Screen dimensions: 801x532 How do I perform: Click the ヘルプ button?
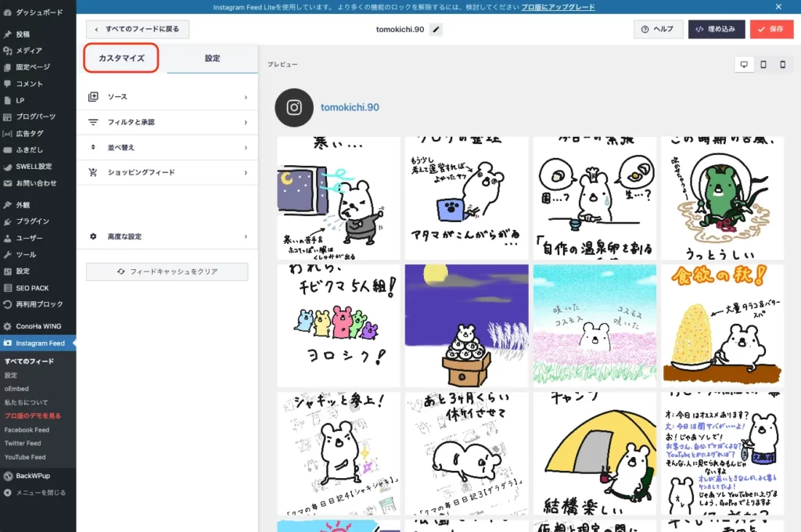click(x=658, y=29)
